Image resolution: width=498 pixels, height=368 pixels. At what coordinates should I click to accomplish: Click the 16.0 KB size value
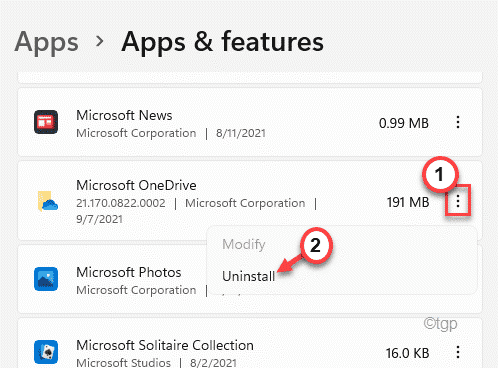pyautogui.click(x=408, y=353)
